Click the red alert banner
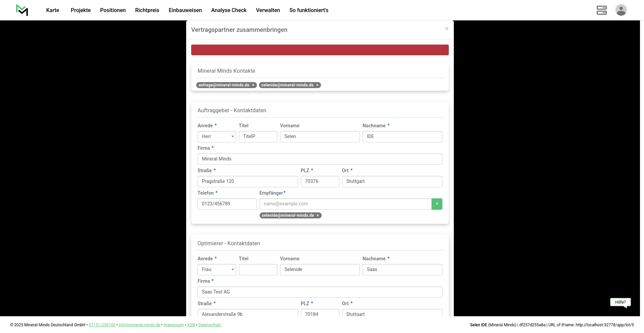 (320, 50)
